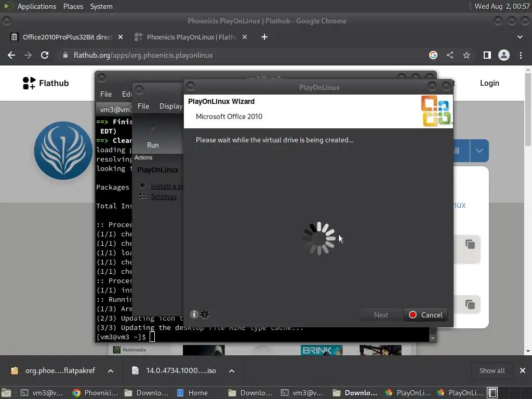Click BRINK game thumbnail on Flathub screenshot
Screen dimensions: 532x399
pos(321,350)
